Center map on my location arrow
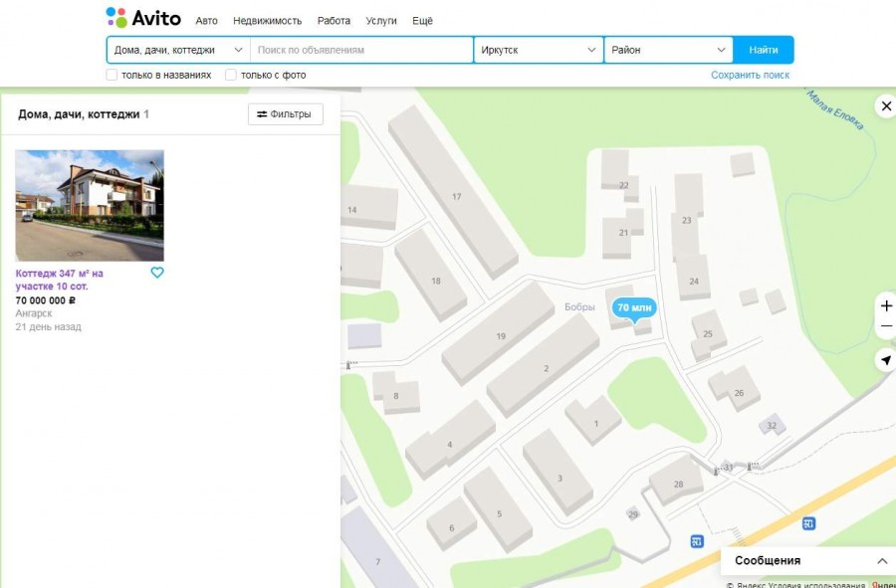 [886, 360]
